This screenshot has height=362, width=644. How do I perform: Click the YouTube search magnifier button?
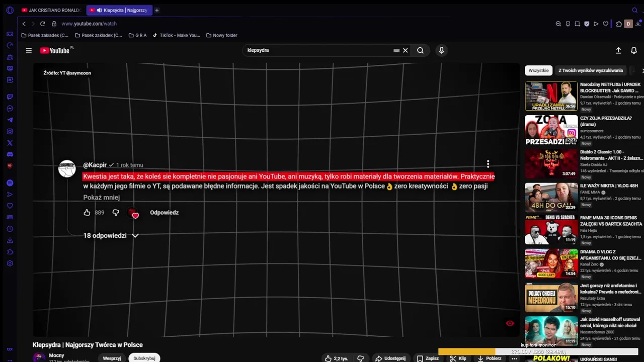pos(420,50)
